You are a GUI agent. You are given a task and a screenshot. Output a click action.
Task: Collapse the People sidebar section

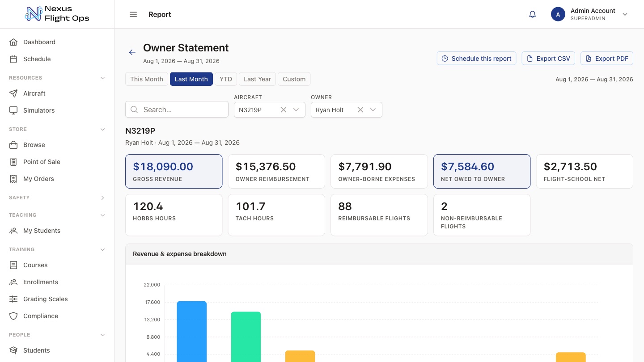(x=102, y=335)
